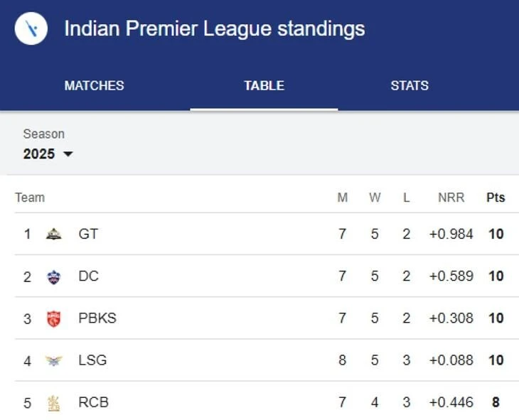Click the NRR column header
This screenshot has width=519, height=420.
pos(451,198)
